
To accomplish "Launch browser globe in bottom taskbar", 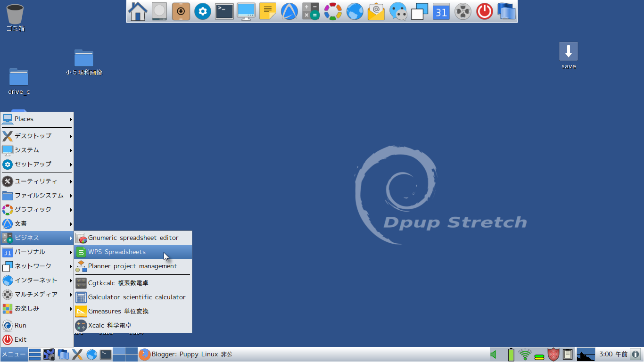I will [x=91, y=354].
